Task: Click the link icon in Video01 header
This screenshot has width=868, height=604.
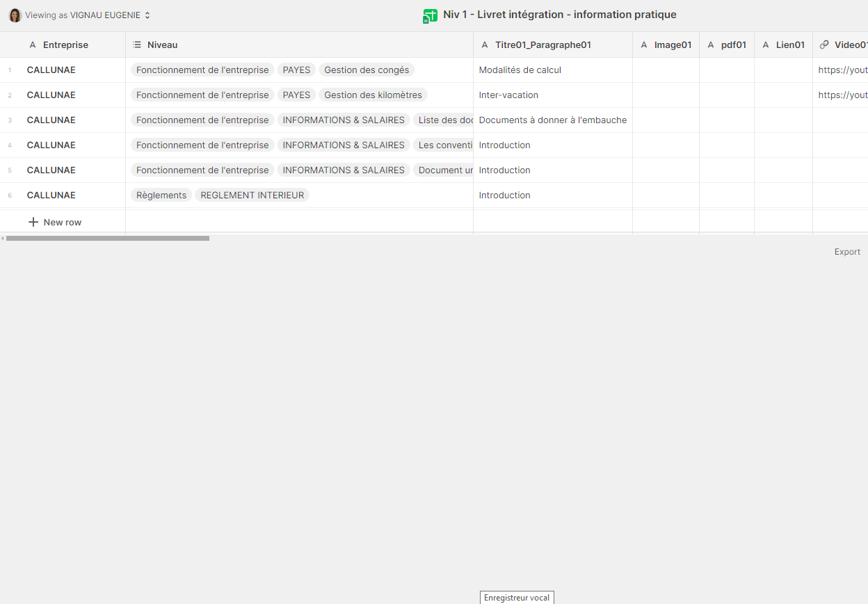Action: pyautogui.click(x=824, y=45)
